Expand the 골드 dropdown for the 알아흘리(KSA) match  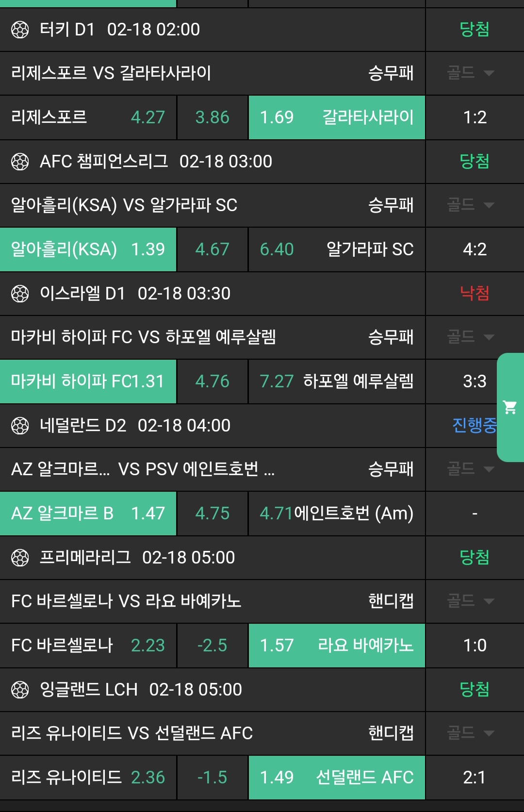click(x=471, y=205)
